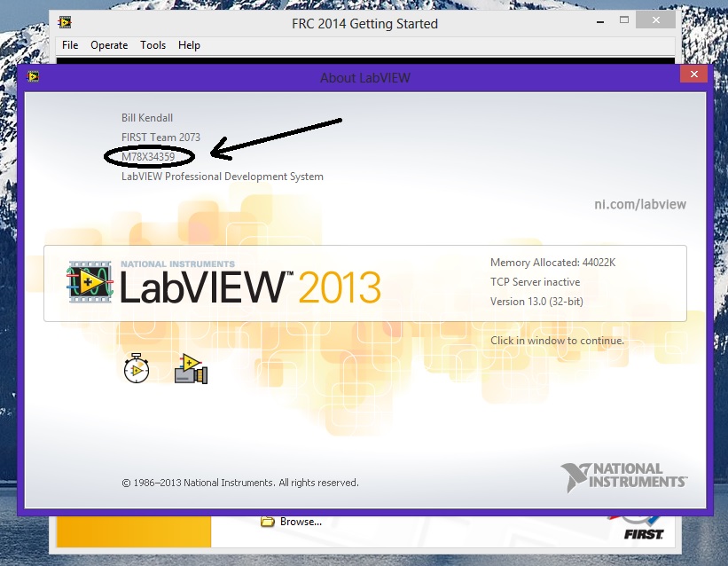Click the stopwatch add-on icon
Viewport: 728px width, 566px height.
(137, 368)
